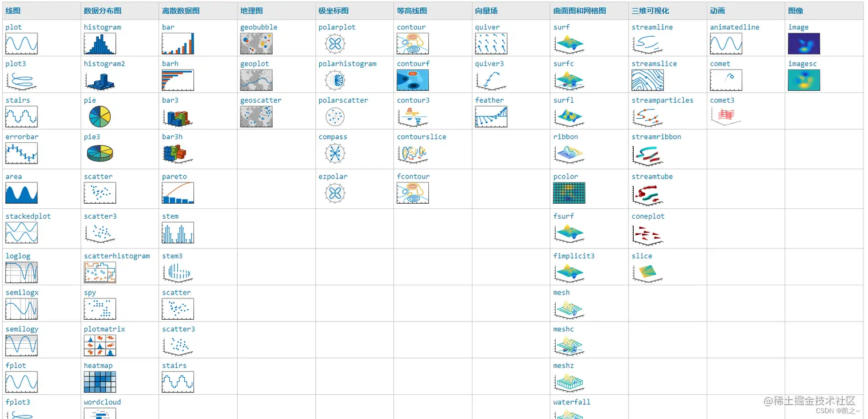Open the loglog function link

(18, 256)
